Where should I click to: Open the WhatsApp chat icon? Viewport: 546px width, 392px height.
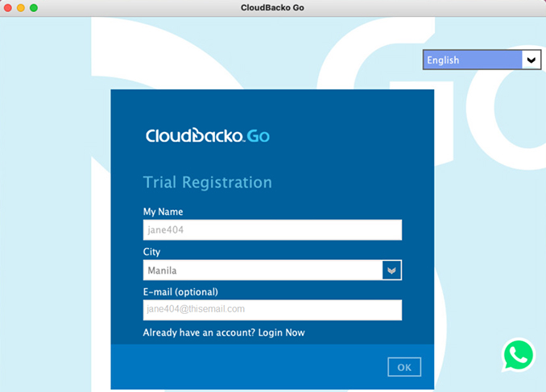coord(518,355)
